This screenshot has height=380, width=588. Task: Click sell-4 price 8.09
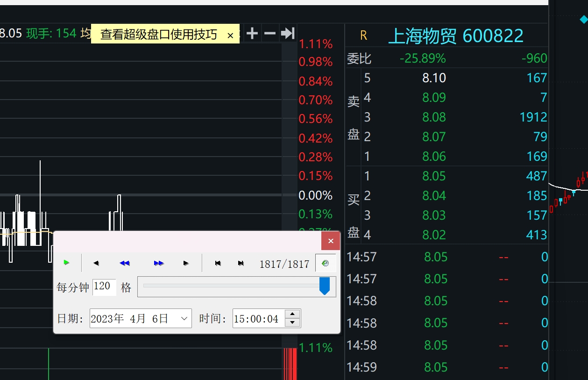coord(434,97)
